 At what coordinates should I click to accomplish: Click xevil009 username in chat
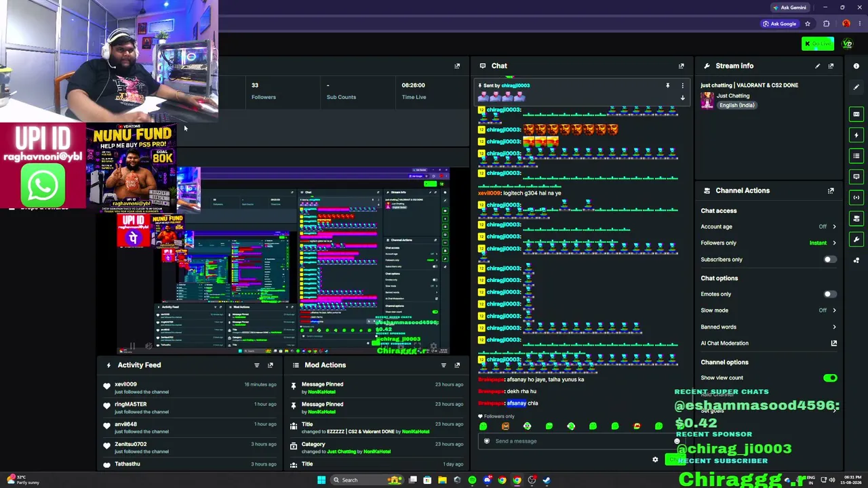coord(490,193)
